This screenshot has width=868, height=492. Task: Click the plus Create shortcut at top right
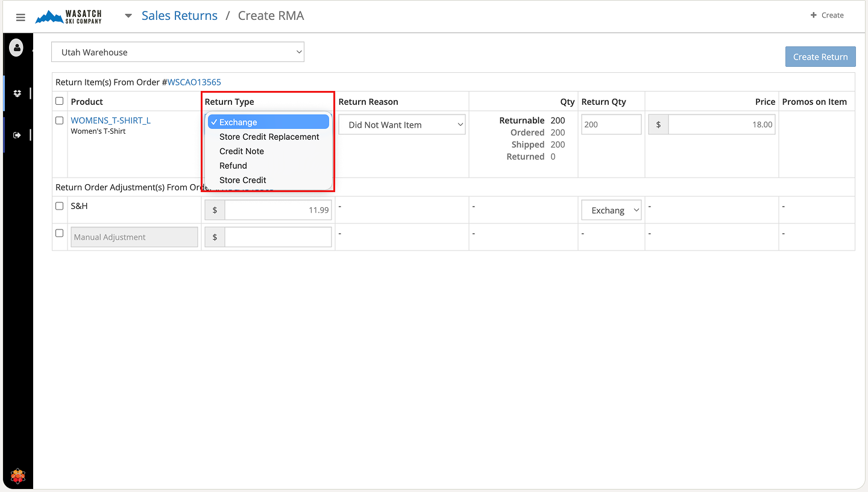click(826, 15)
